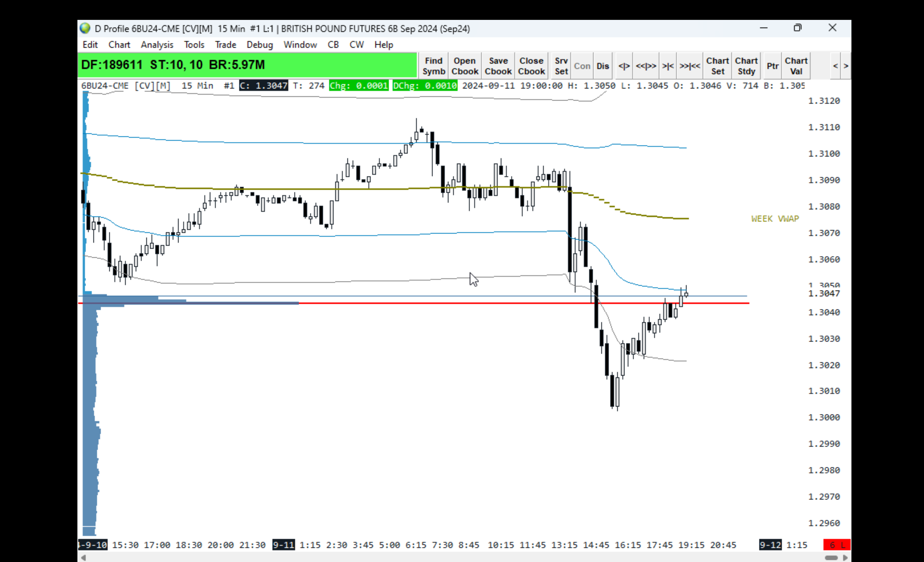924x562 pixels.
Task: Click the horizontal scrollbar thumb at bottom
Action: tap(831, 557)
